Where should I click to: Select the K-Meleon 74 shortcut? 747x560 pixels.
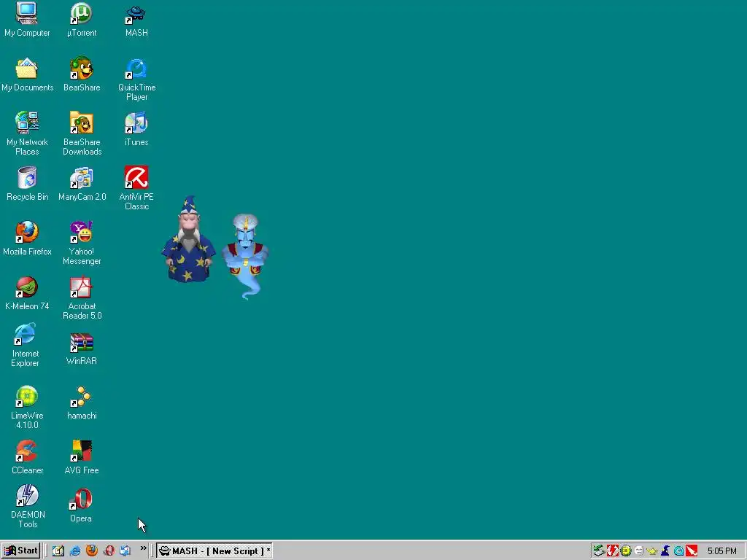pos(27,293)
